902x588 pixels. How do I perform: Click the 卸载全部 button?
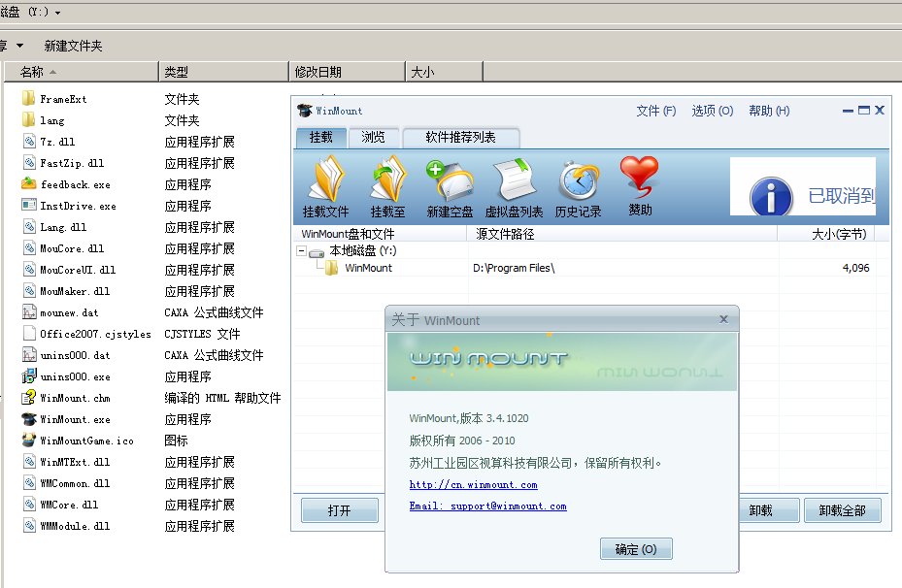pos(842,510)
